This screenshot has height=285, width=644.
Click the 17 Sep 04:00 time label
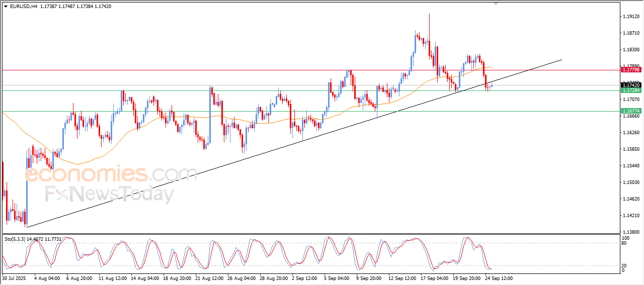435,278
